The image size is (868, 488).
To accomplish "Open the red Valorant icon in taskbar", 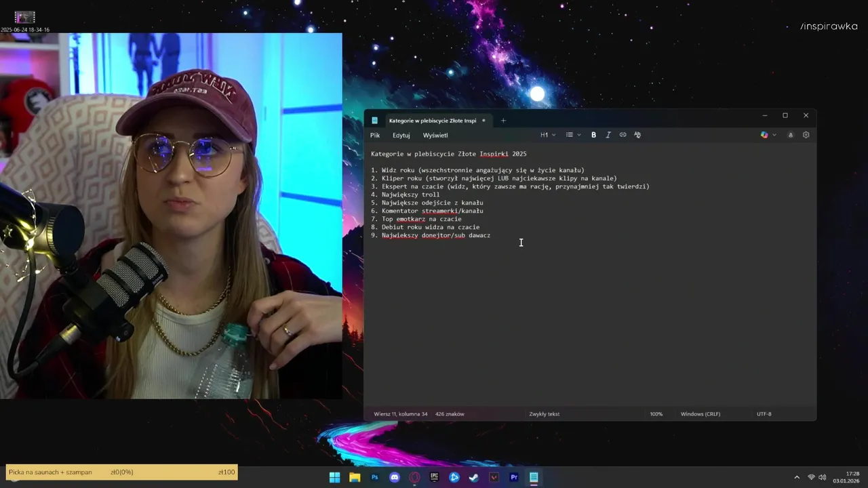I will [494, 477].
